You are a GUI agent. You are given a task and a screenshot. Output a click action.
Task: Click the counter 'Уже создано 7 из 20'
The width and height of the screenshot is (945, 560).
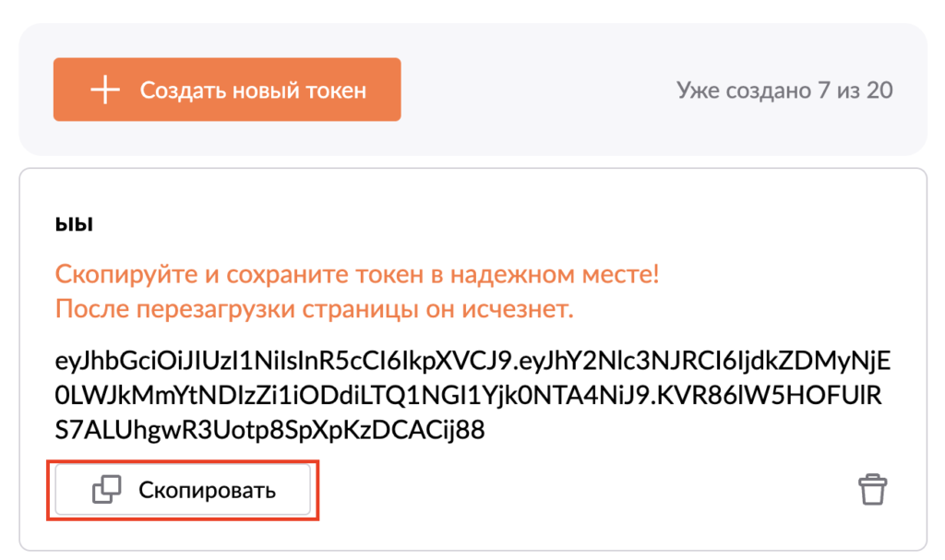click(x=784, y=90)
